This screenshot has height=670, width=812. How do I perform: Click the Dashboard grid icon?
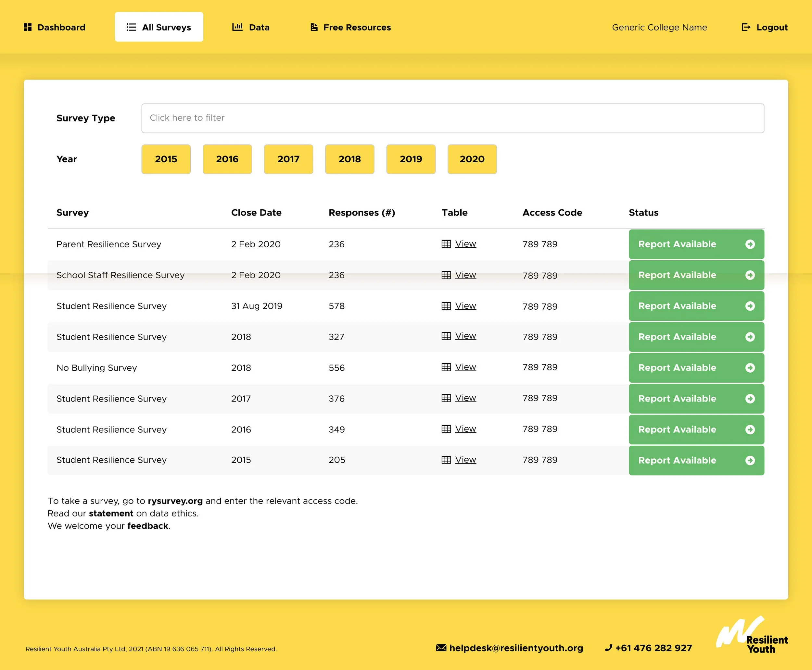tap(27, 27)
